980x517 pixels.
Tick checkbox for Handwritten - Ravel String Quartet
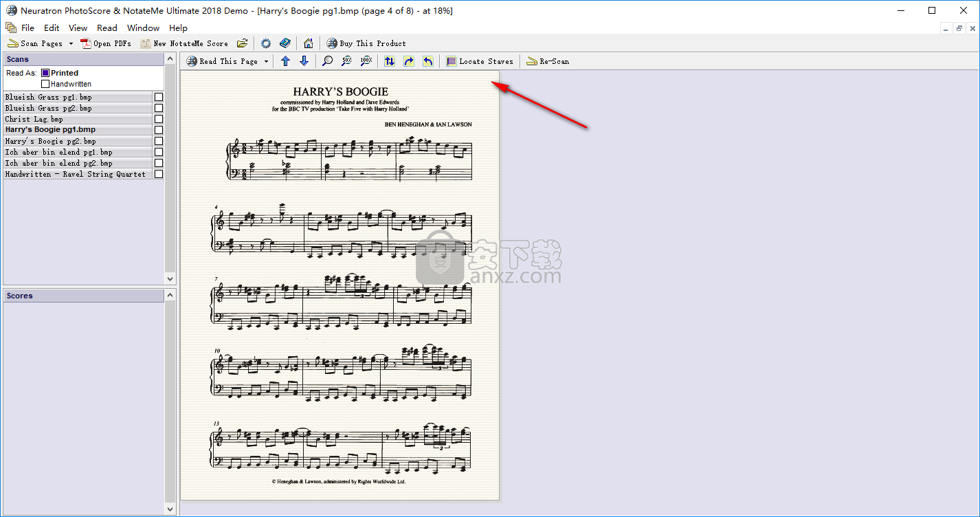click(x=159, y=174)
